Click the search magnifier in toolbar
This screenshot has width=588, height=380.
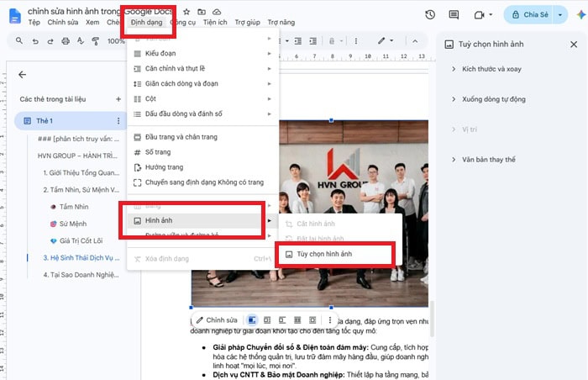pyautogui.click(x=19, y=41)
